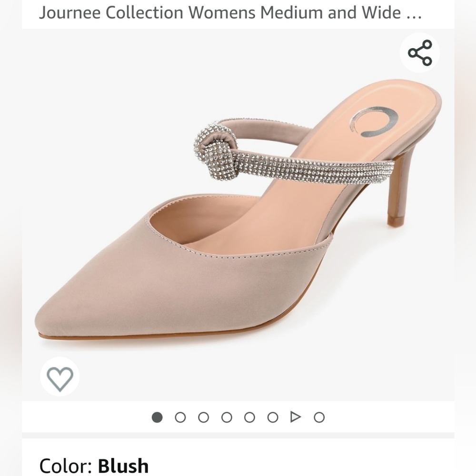476x476 pixels.
Task: Switch to the sixth gallery dot
Action: point(272,416)
